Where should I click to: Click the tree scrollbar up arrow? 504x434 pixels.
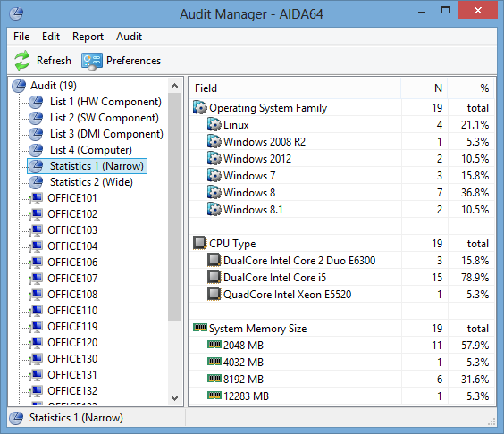pyautogui.click(x=174, y=86)
